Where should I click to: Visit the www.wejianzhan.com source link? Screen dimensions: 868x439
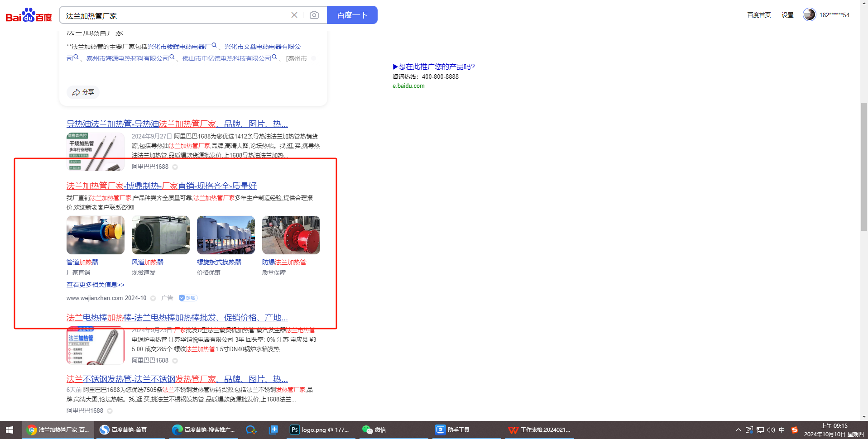[95, 298]
